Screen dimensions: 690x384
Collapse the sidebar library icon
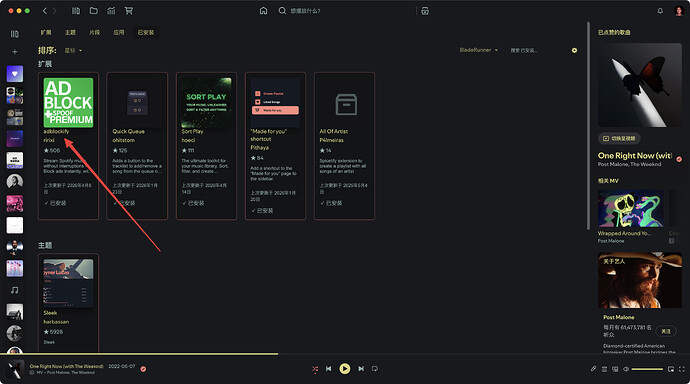tap(15, 33)
